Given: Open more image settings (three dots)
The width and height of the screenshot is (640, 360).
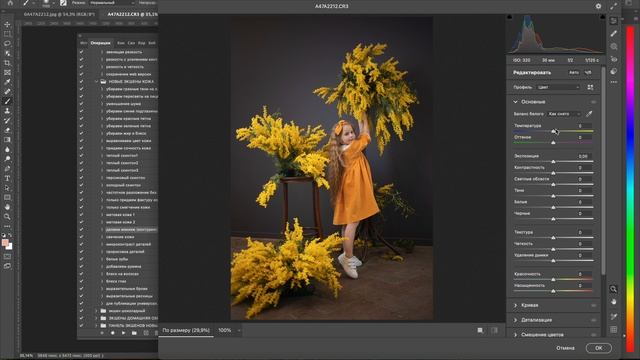Looking at the screenshot, I should [x=613, y=82].
